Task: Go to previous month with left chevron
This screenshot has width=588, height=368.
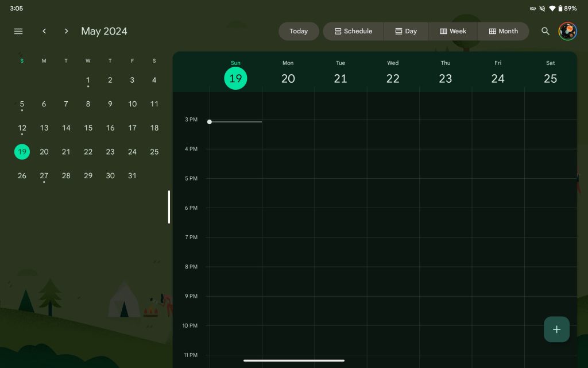Action: click(x=44, y=31)
